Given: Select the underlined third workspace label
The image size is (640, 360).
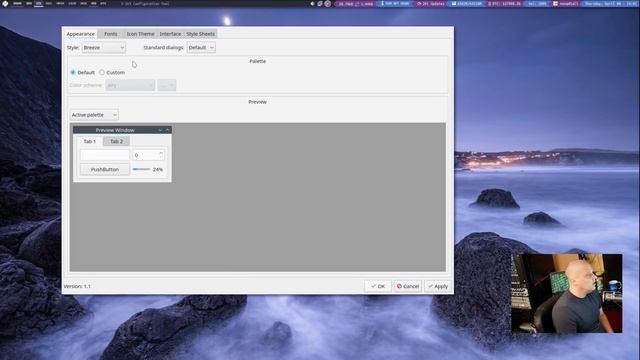Looking at the screenshot, I should point(39,4).
